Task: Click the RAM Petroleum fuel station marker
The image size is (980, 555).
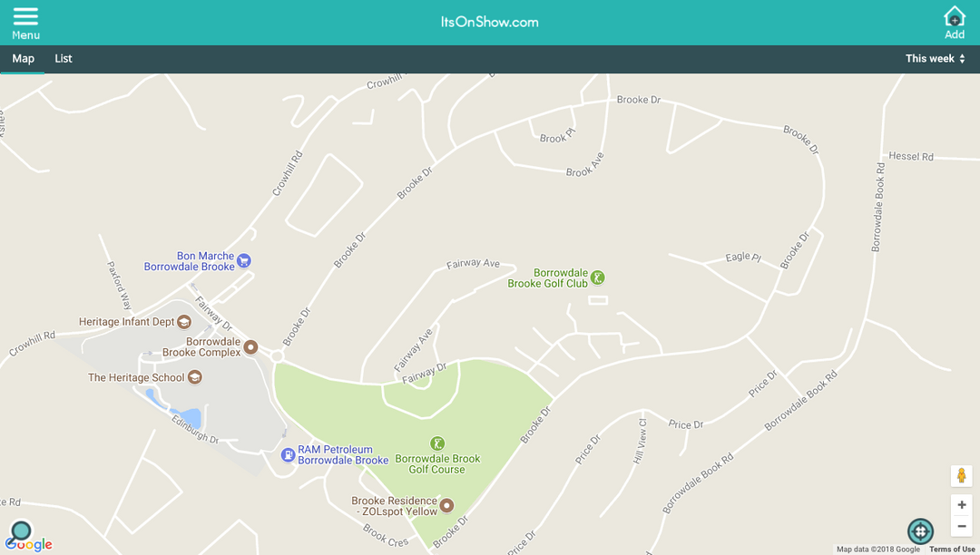Action: [288, 455]
